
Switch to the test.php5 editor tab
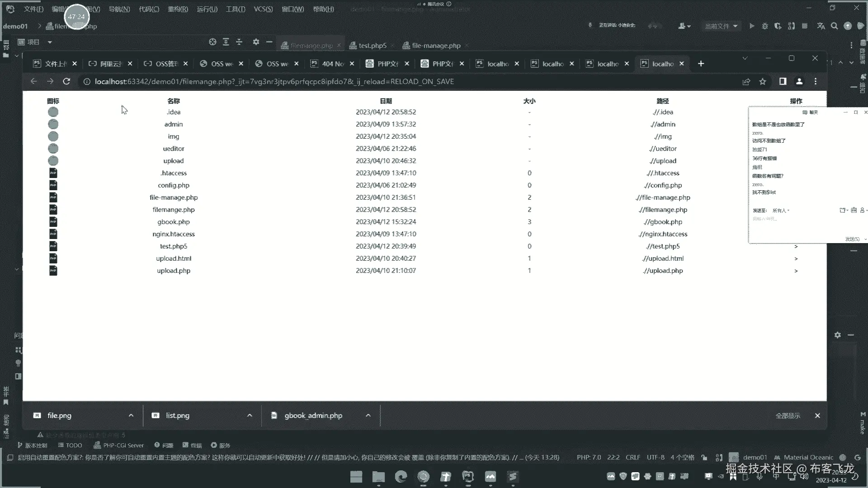point(372,46)
